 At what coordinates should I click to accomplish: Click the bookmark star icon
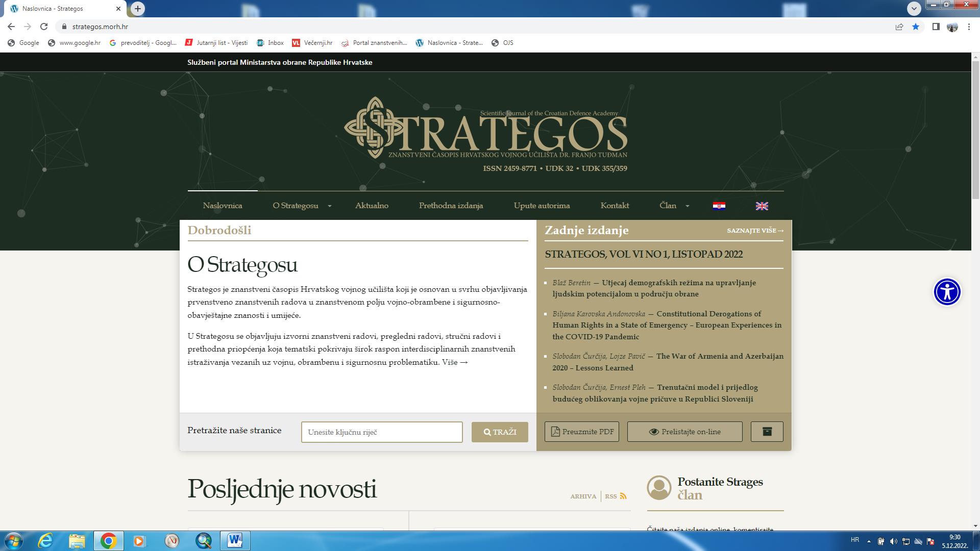click(x=916, y=27)
